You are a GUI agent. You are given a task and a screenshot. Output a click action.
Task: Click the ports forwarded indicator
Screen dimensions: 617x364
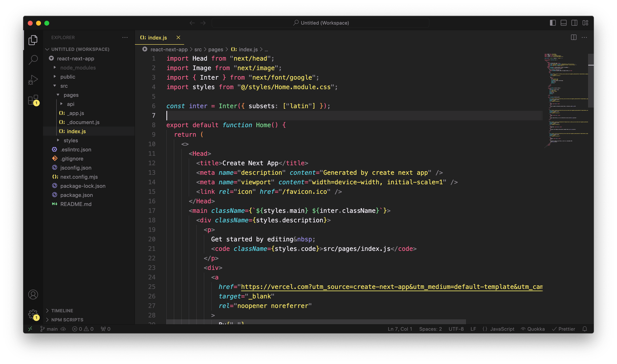(x=106, y=329)
